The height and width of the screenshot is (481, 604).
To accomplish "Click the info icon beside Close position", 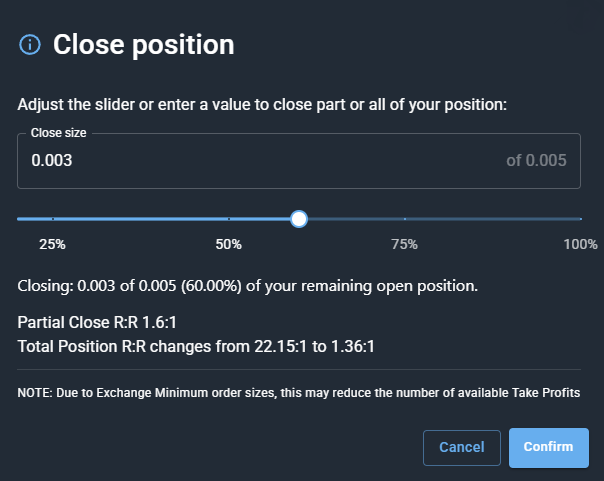I will [x=30, y=45].
